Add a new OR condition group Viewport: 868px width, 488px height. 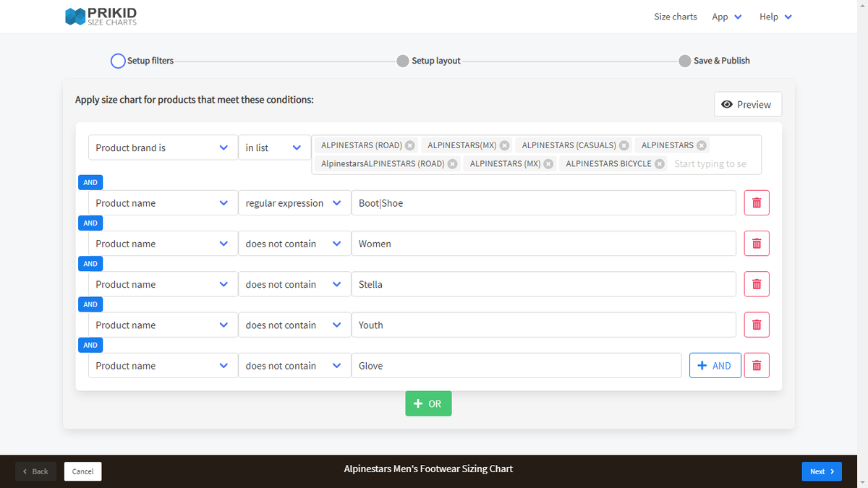pyautogui.click(x=428, y=403)
